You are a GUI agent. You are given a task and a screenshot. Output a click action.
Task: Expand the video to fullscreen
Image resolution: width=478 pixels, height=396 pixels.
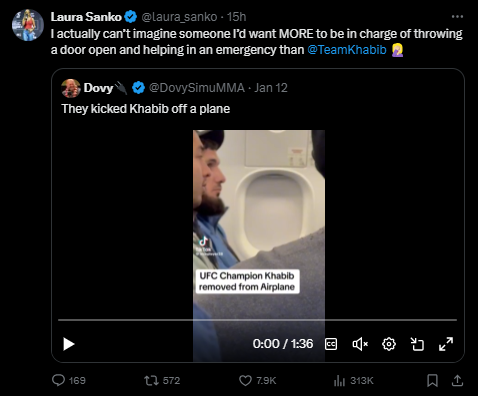[446, 344]
